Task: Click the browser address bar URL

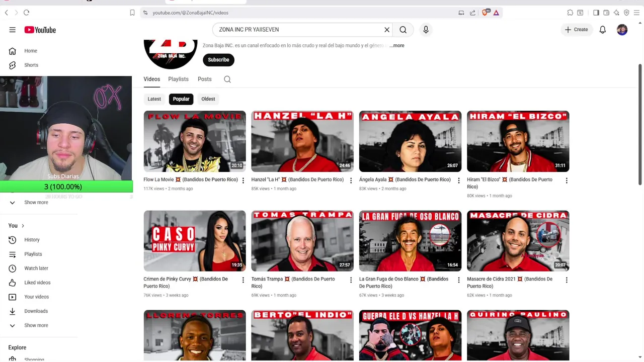Action: [x=190, y=13]
